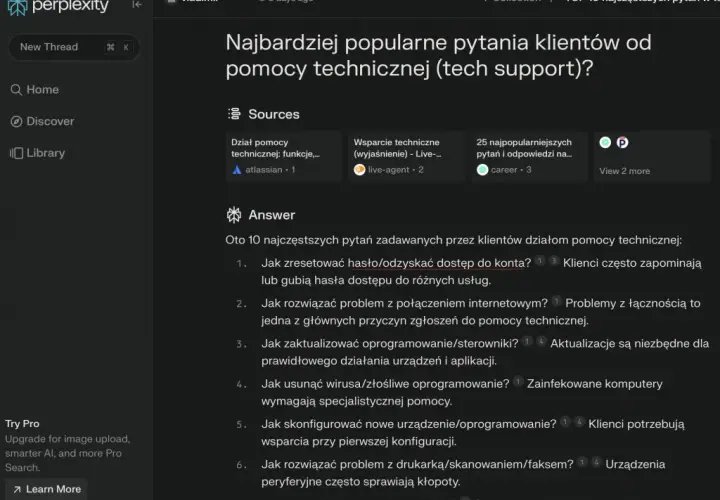Click the sentence "Oto 10 najczęstszych pytań zadawanych"

click(x=454, y=240)
